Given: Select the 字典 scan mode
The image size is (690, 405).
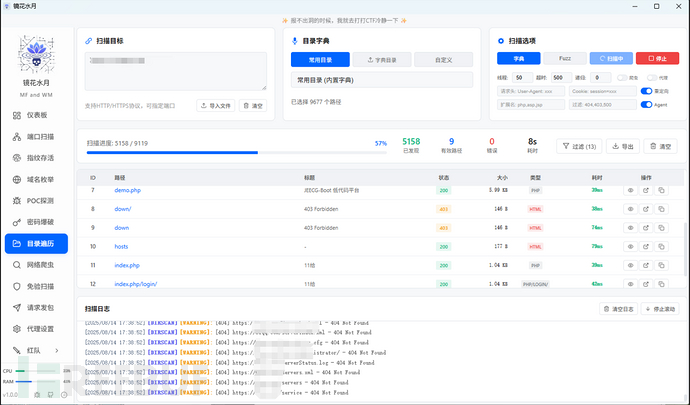Looking at the screenshot, I should click(x=519, y=59).
